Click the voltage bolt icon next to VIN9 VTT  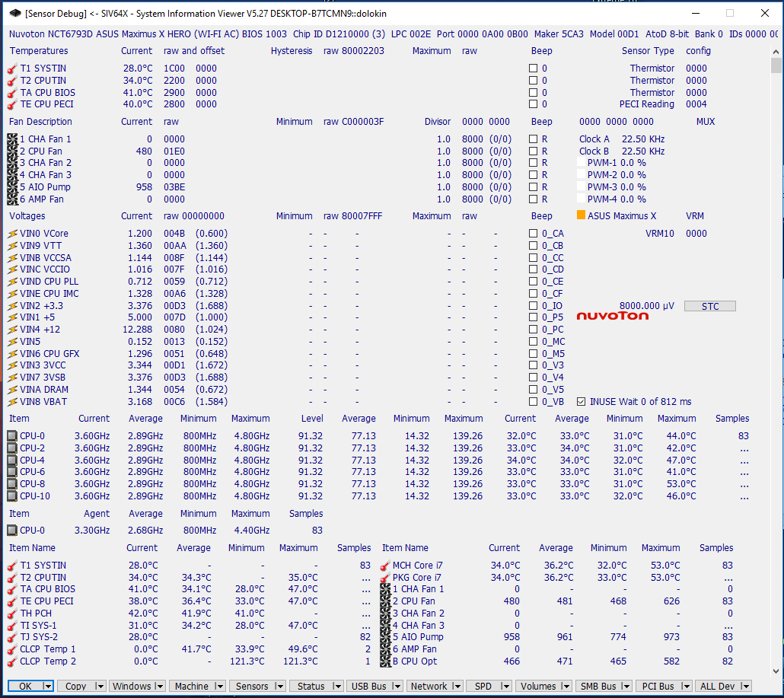tap(12, 246)
